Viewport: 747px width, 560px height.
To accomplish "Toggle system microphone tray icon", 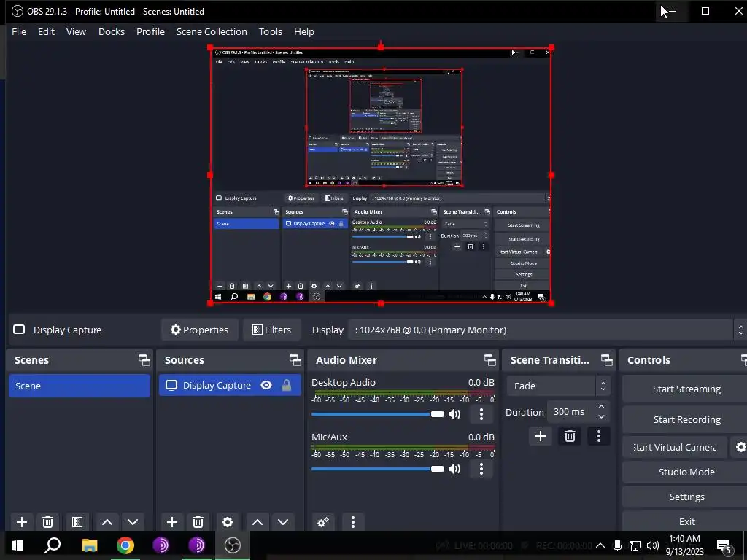I will pyautogui.click(x=617, y=545).
